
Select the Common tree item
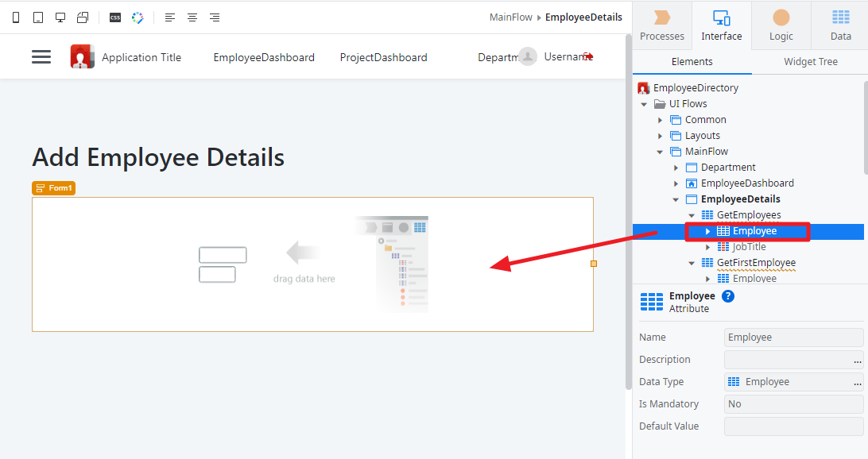click(705, 120)
